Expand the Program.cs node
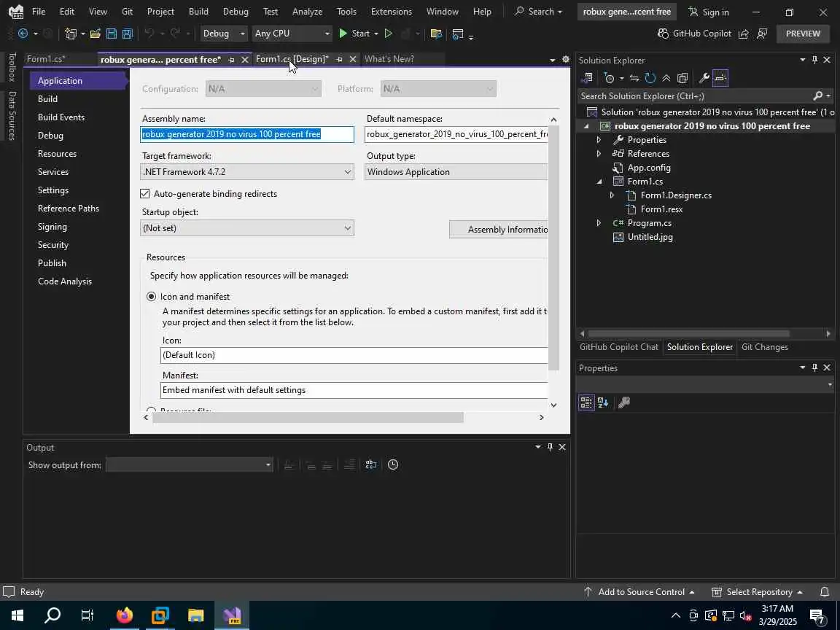Viewport: 840px width, 630px height. click(x=599, y=223)
